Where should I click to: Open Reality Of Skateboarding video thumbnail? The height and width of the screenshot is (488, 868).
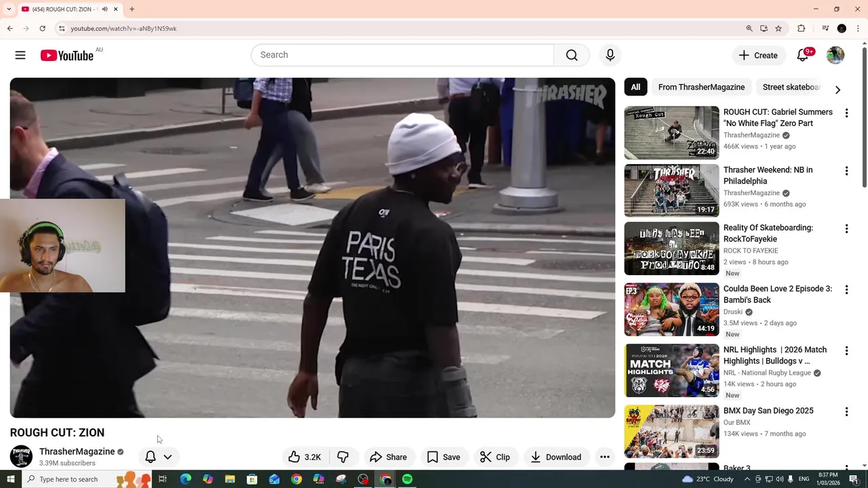[671, 249]
